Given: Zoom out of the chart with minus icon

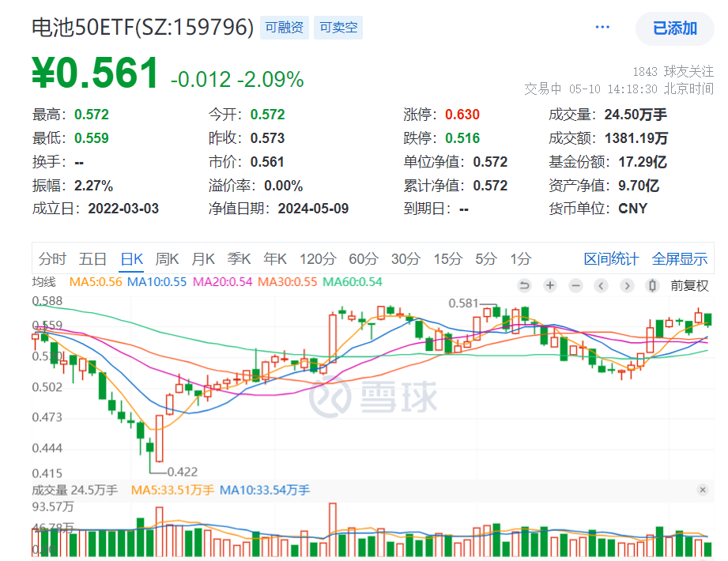Looking at the screenshot, I should (x=575, y=286).
